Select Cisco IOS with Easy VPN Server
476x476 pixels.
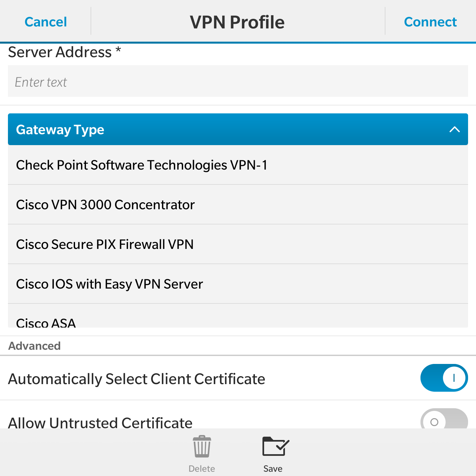pyautogui.click(x=238, y=284)
